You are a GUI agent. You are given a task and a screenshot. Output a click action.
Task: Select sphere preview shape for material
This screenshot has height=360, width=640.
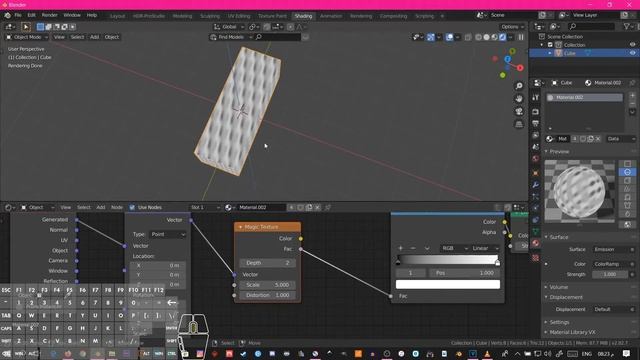point(627,172)
